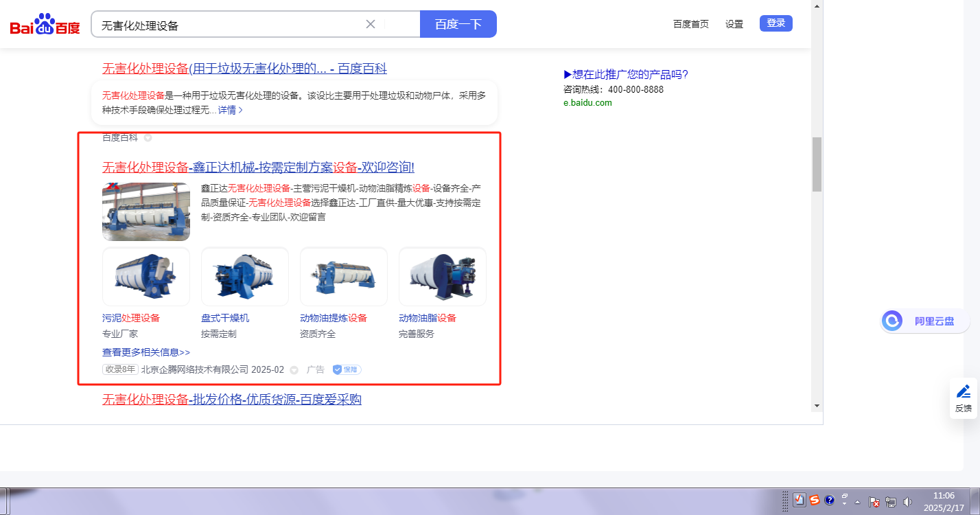Open Action Center flag icon in tray

click(874, 501)
